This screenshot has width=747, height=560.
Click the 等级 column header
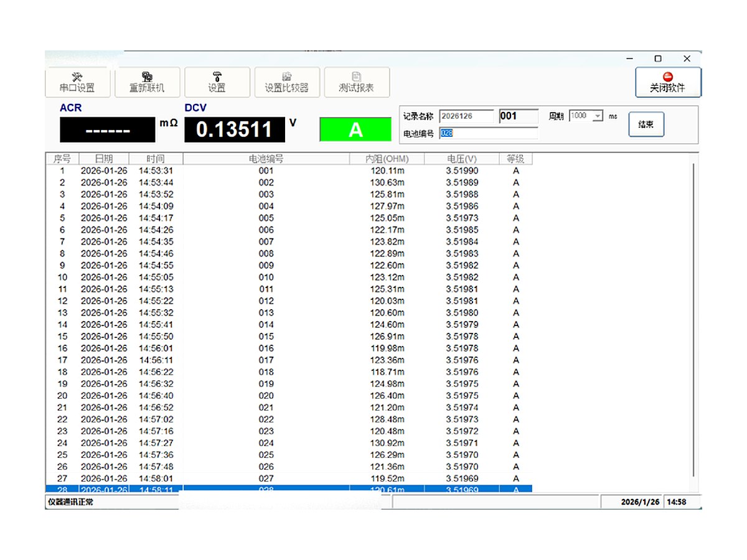click(x=515, y=159)
